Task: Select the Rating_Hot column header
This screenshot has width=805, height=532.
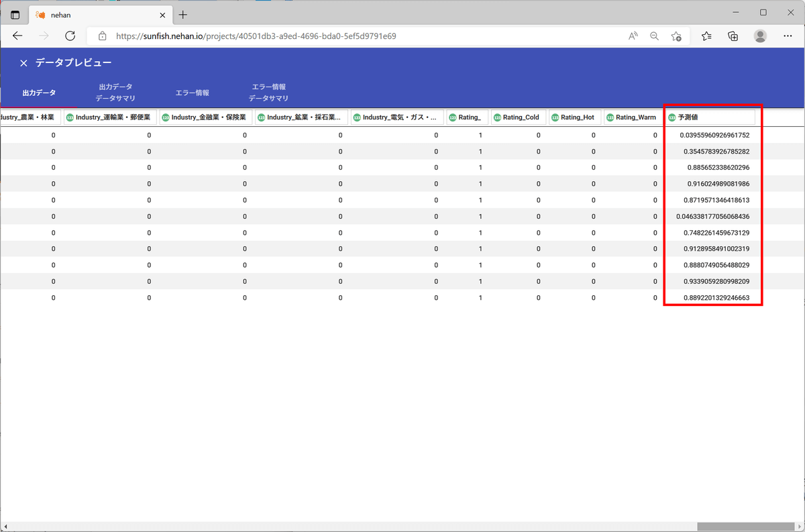Action: (574, 117)
